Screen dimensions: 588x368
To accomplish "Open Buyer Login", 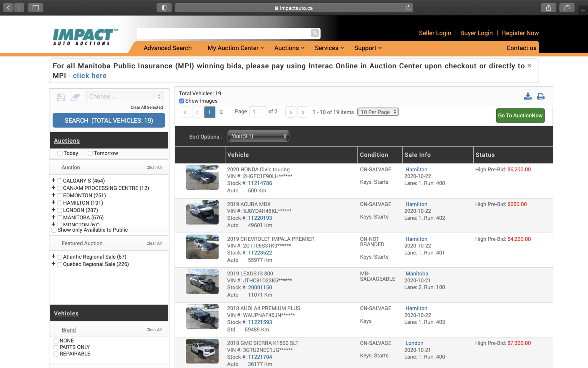I will [x=476, y=33].
